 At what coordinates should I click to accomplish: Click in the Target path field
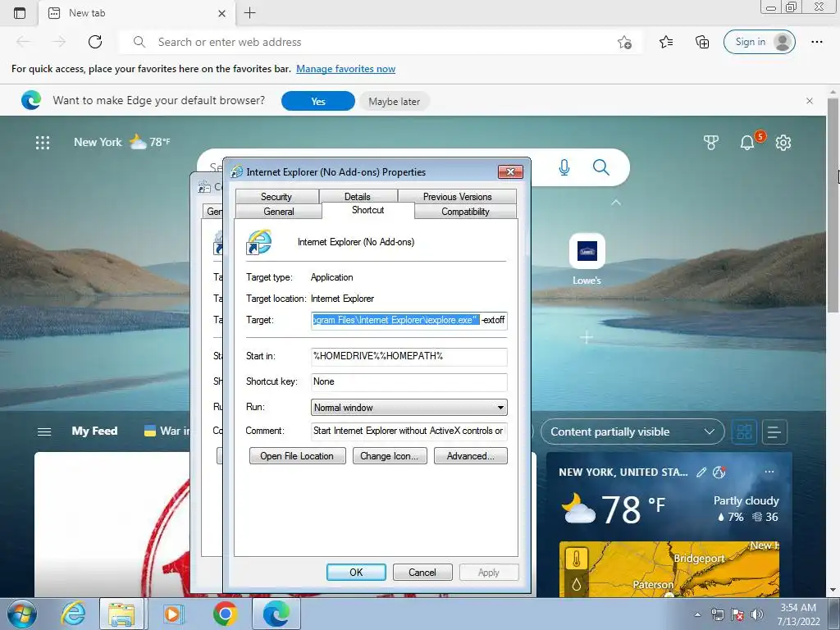pos(409,321)
